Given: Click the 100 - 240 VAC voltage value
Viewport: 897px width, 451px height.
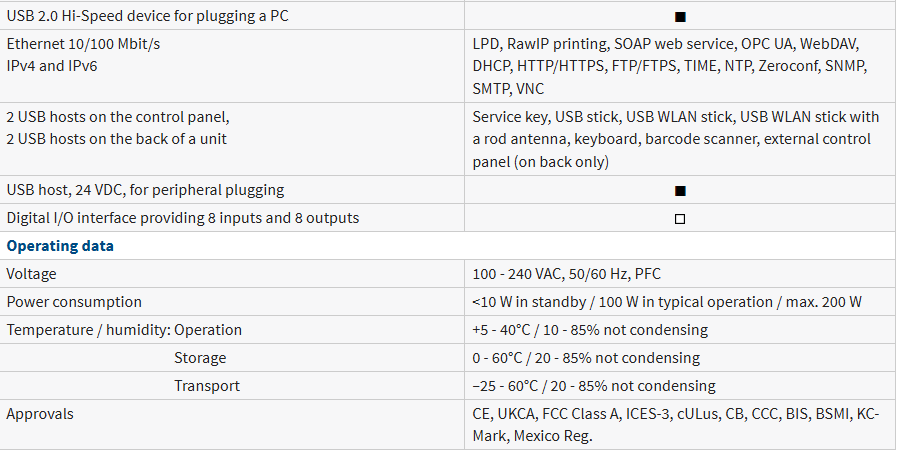Looking at the screenshot, I should [x=566, y=274].
